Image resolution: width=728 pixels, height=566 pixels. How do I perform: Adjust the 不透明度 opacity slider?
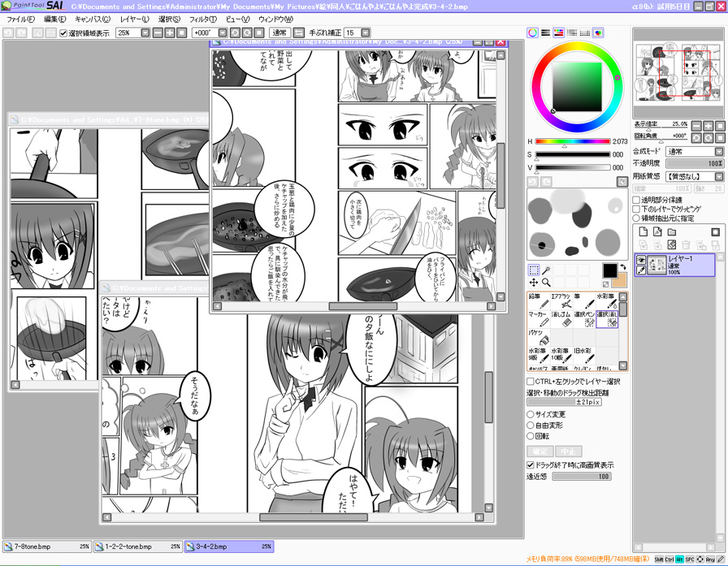tap(695, 164)
